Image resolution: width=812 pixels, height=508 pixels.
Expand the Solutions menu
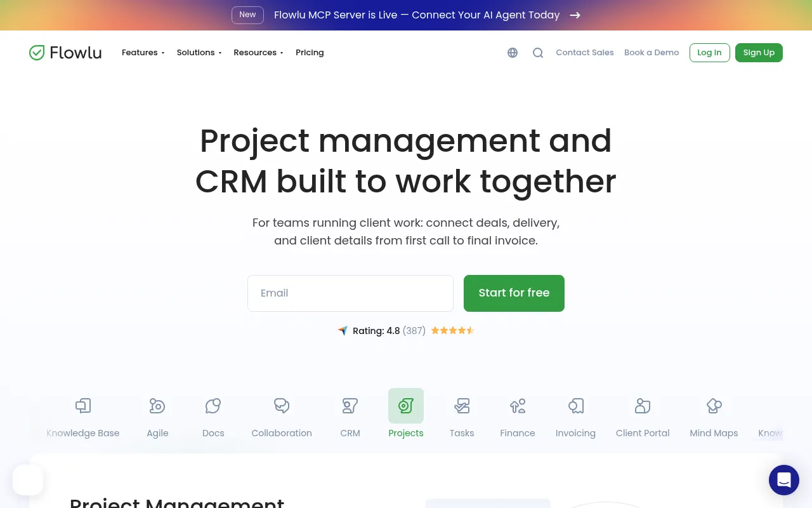[x=199, y=53]
